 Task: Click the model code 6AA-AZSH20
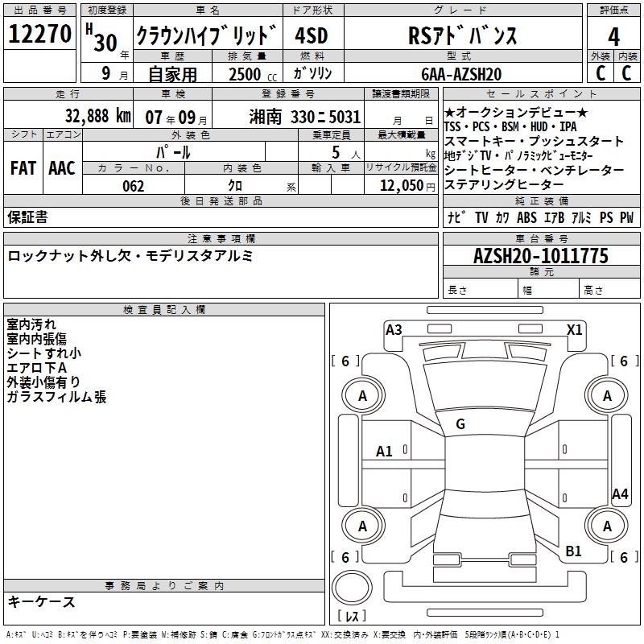click(461, 74)
